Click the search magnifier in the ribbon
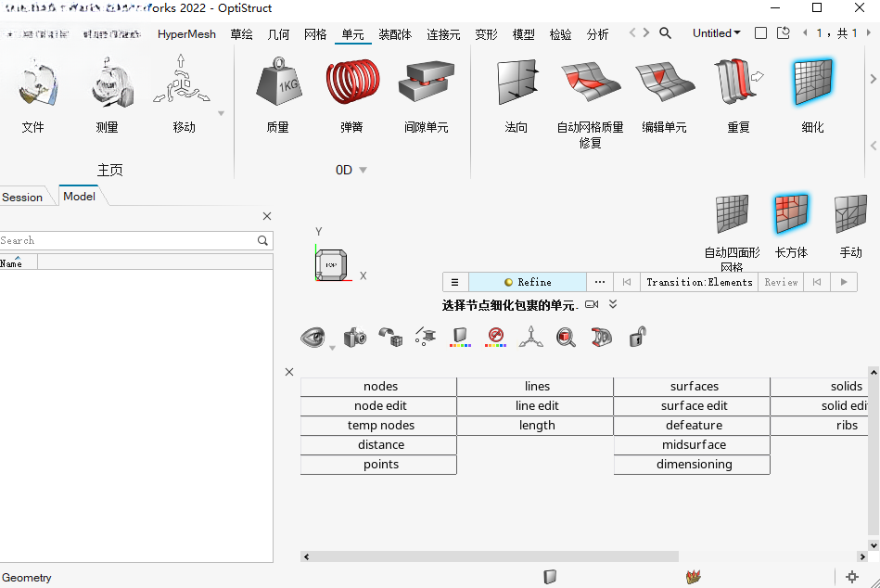880x588 pixels. point(665,33)
